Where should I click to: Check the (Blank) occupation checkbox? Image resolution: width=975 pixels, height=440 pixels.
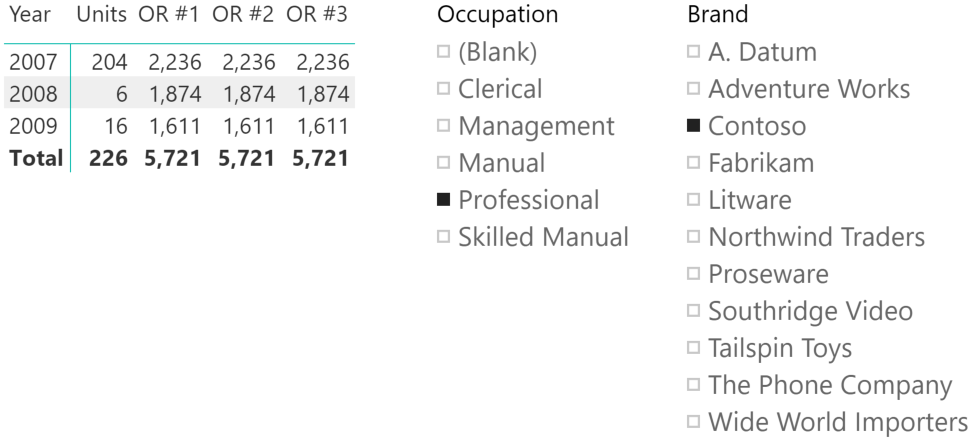point(443,52)
